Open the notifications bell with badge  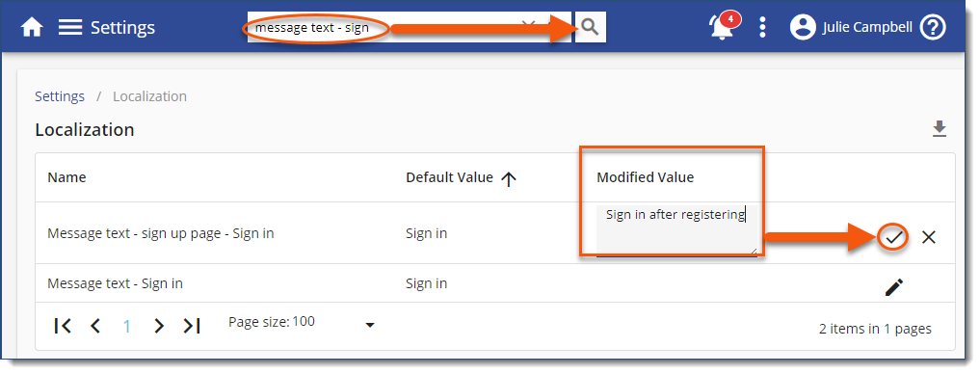[x=723, y=26]
